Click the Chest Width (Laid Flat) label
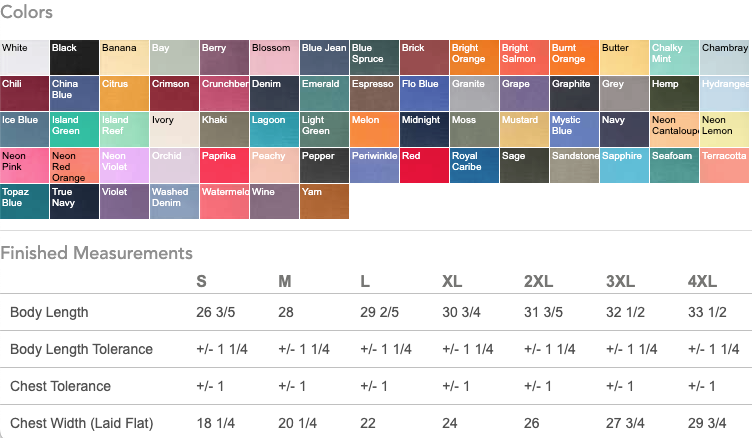The width and height of the screenshot is (752, 438). (x=82, y=423)
